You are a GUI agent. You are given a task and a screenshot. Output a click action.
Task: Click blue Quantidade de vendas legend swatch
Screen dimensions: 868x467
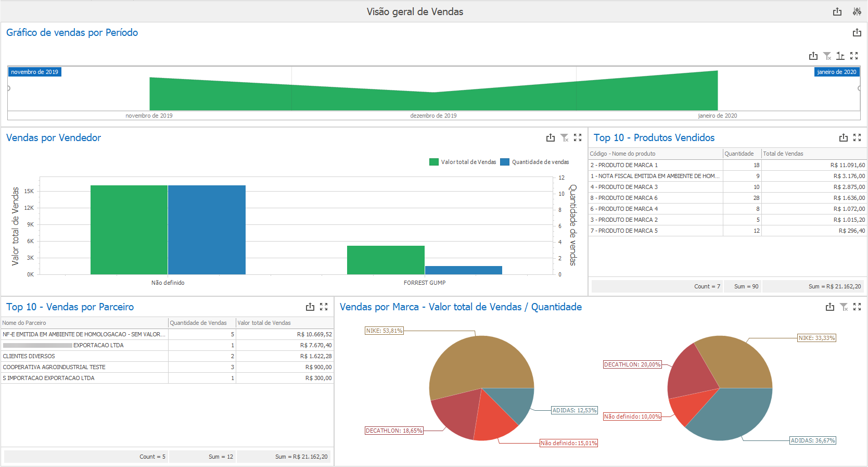pos(505,162)
